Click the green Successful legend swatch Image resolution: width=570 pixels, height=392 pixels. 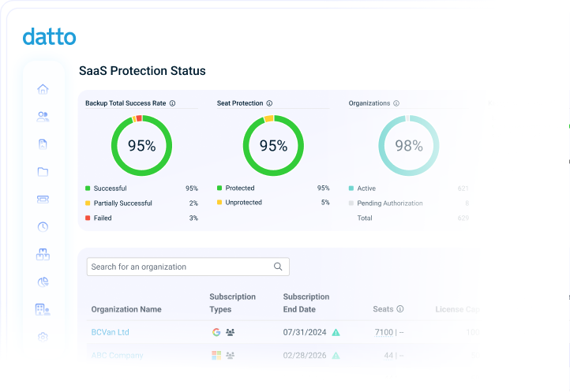click(88, 189)
